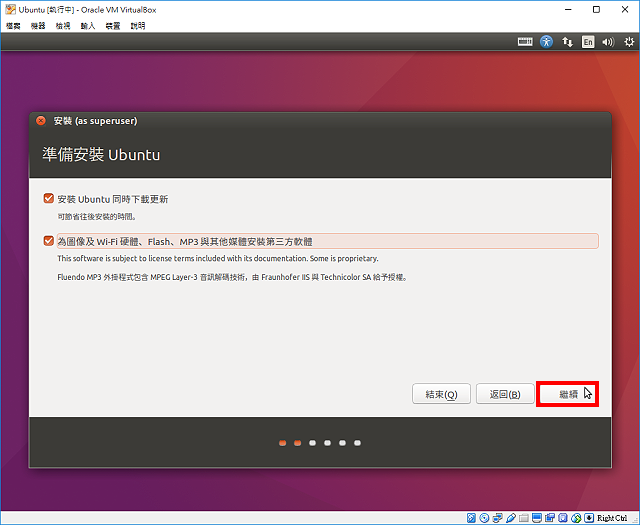Image resolution: width=640 pixels, height=525 pixels.
Task: Toggle 安裝 Ubuntu 同時下載更新 checkbox
Action: (x=49, y=198)
